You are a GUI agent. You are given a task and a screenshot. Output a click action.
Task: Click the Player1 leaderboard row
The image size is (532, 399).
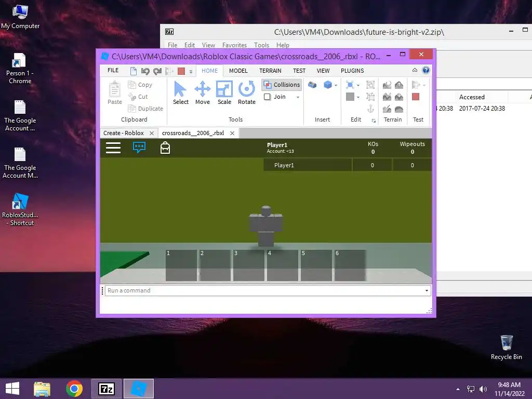pyautogui.click(x=348, y=165)
